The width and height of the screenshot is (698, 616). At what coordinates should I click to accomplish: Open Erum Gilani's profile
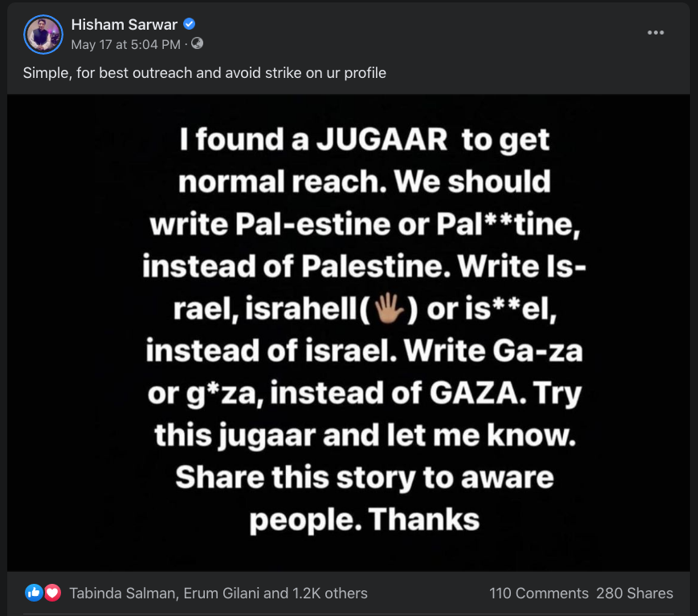(x=222, y=594)
